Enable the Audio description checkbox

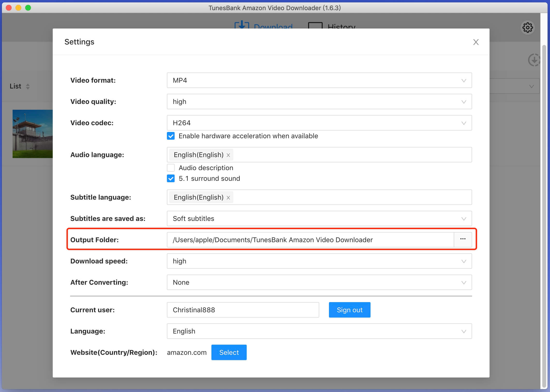pos(171,168)
